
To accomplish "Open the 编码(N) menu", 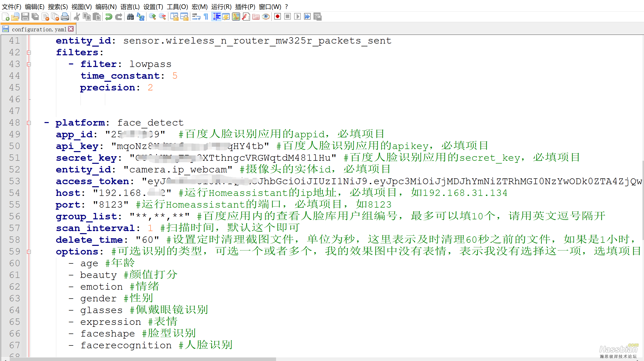I will (x=106, y=7).
